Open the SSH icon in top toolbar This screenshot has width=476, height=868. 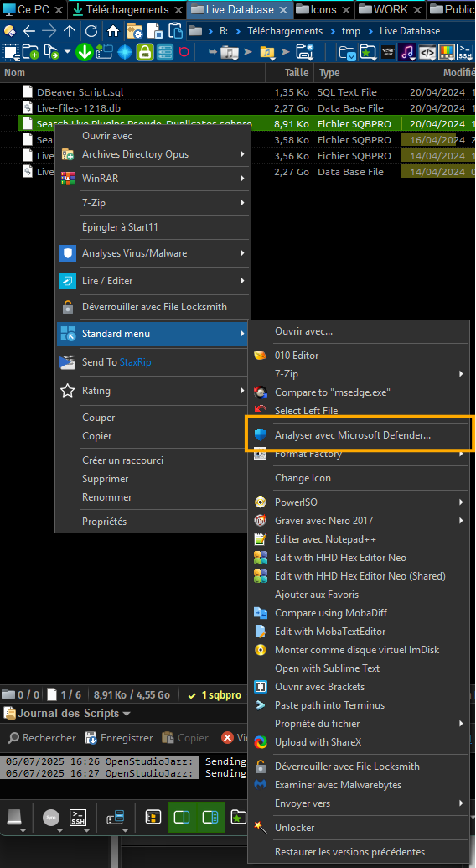point(465,52)
